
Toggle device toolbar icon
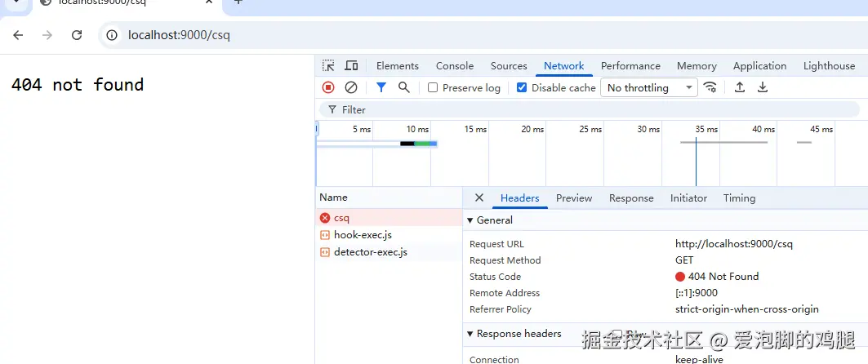point(351,66)
